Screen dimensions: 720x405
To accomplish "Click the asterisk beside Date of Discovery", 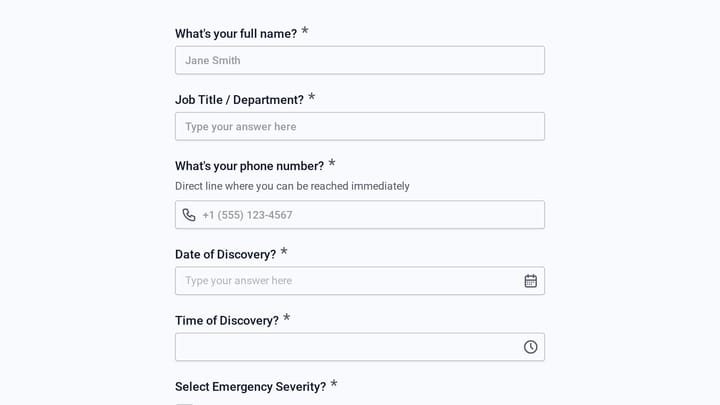I will [284, 252].
